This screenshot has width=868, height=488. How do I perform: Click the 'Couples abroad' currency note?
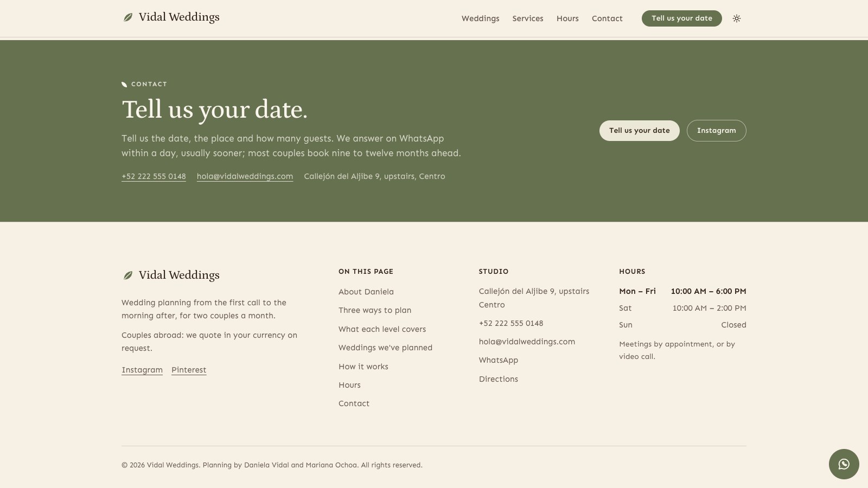click(x=209, y=342)
